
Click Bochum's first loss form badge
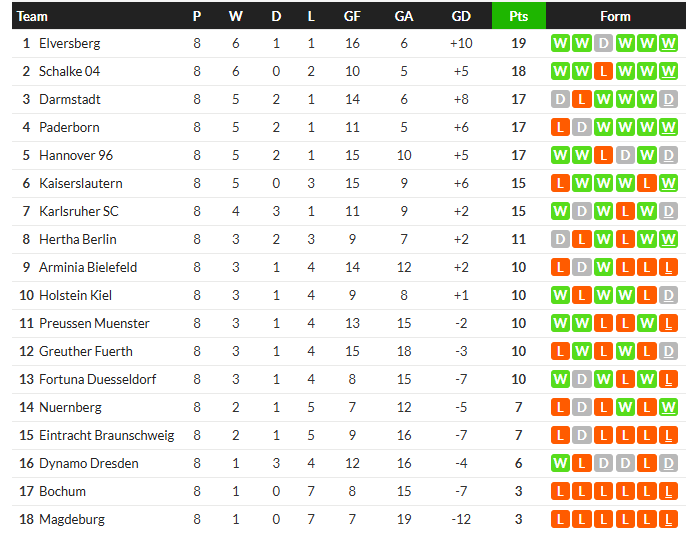[x=560, y=491]
